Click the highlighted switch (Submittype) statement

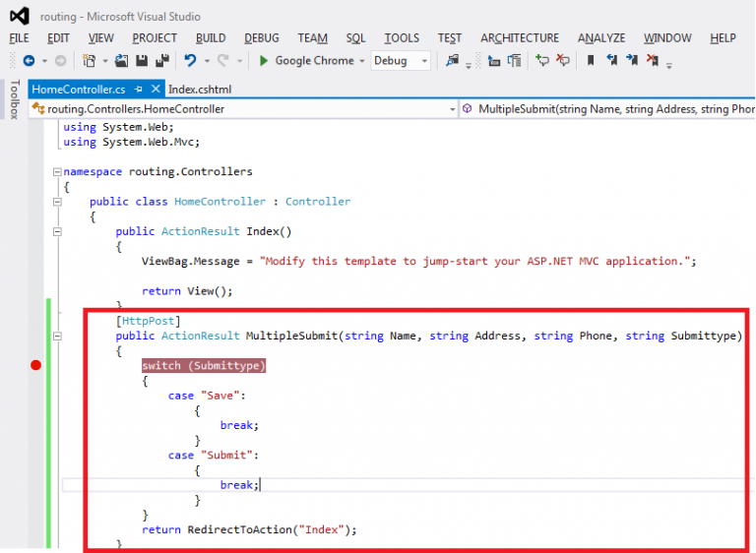click(x=204, y=365)
